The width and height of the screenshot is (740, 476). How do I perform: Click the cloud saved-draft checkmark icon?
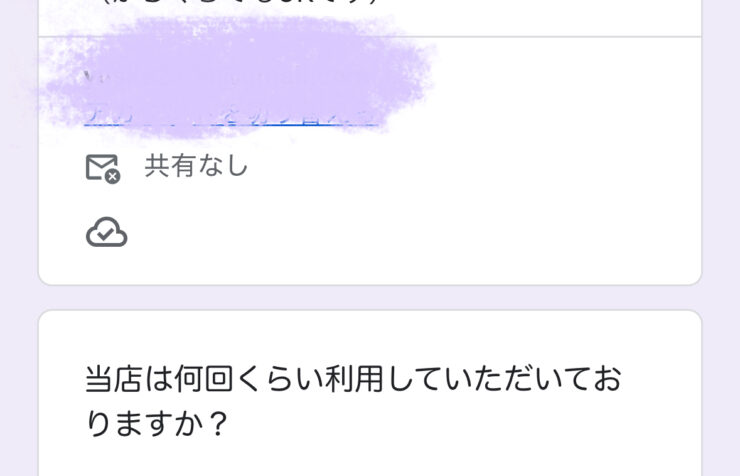[x=107, y=232]
